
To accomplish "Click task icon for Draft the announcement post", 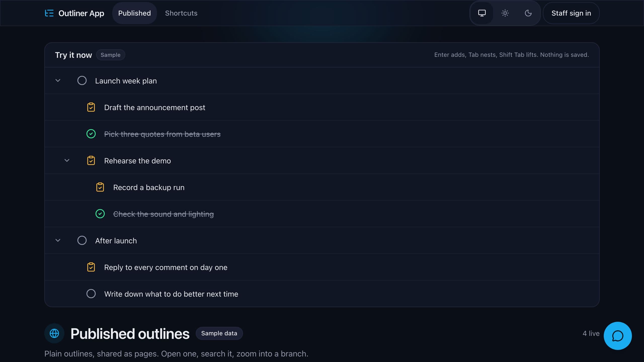I will coord(91,107).
